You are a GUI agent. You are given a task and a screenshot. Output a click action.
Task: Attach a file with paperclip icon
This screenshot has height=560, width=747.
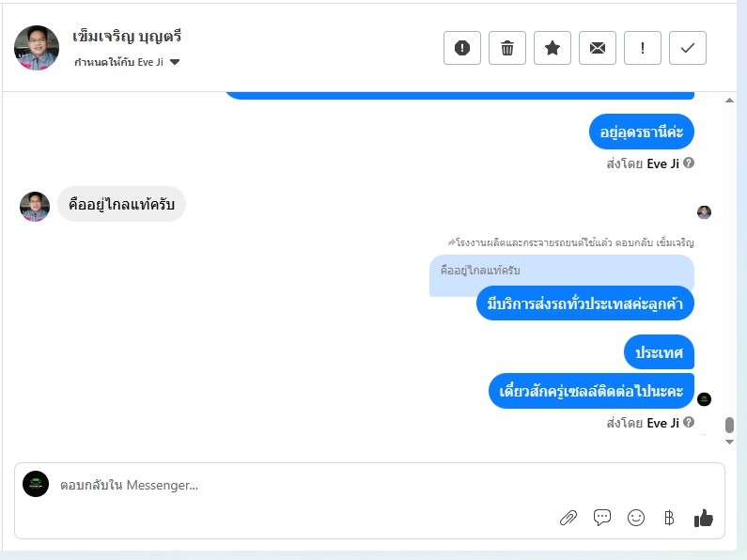pos(568,518)
